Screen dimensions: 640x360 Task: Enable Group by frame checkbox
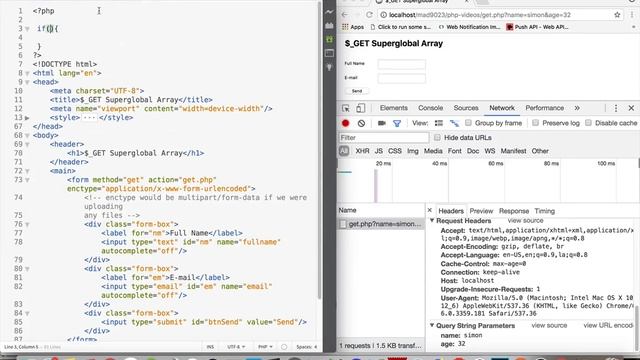(x=468, y=122)
